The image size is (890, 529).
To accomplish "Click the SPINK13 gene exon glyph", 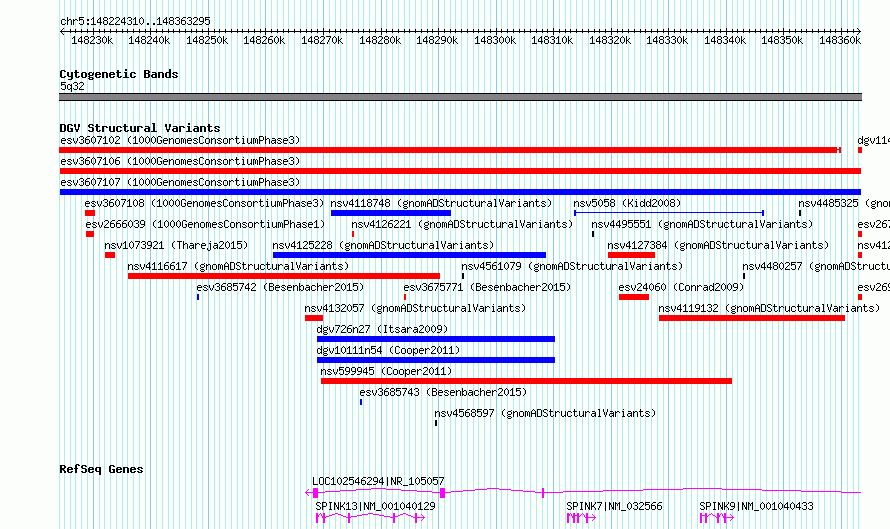I will click(x=371, y=518).
